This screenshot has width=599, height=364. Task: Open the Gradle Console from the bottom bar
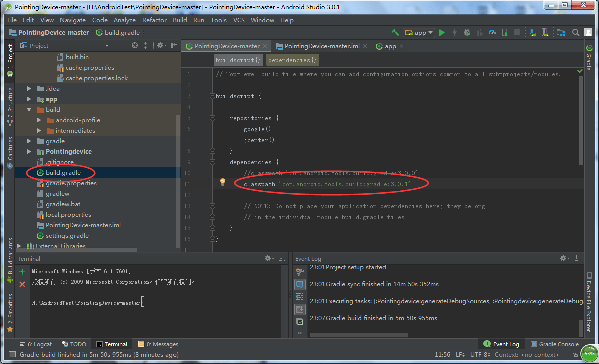tap(554, 344)
